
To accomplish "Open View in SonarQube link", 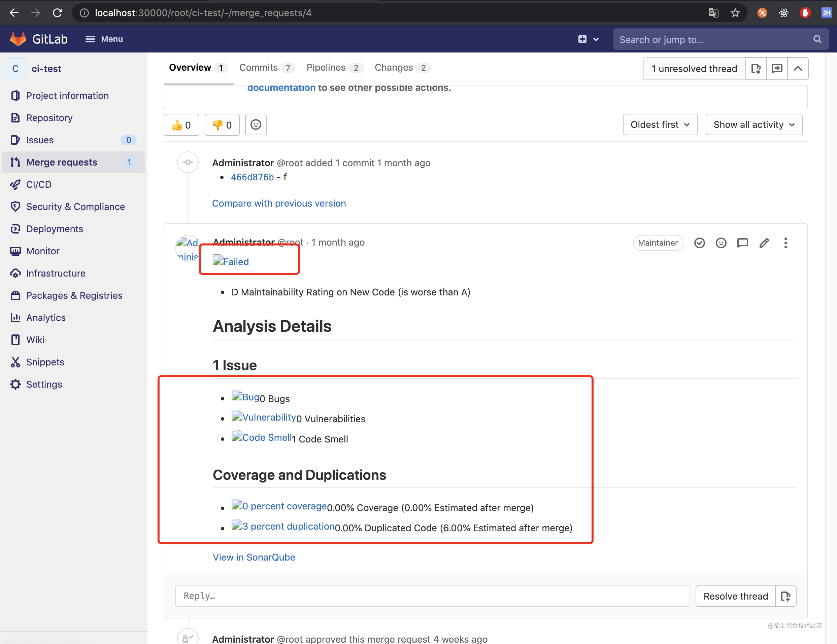I will [254, 558].
